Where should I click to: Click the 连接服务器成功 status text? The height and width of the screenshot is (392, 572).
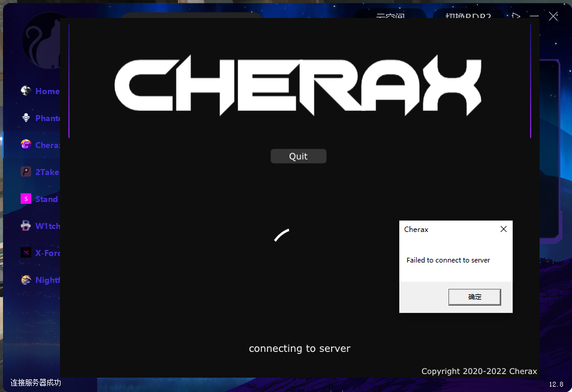(35, 382)
